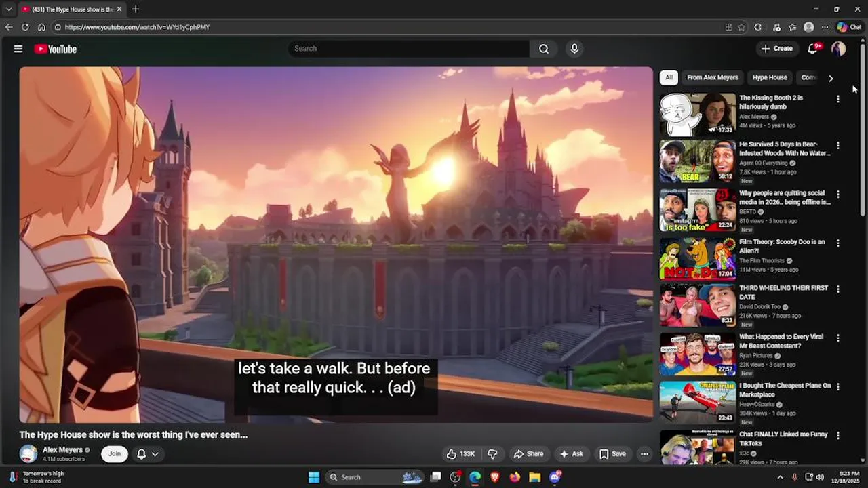
Task: Click the Create button
Action: [x=776, y=49]
